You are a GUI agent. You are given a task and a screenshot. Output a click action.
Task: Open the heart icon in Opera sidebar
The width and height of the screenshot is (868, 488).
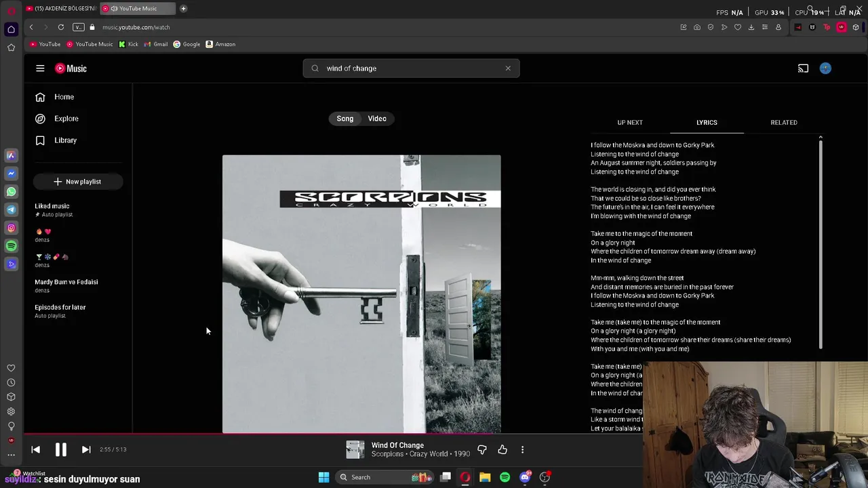pyautogui.click(x=11, y=368)
